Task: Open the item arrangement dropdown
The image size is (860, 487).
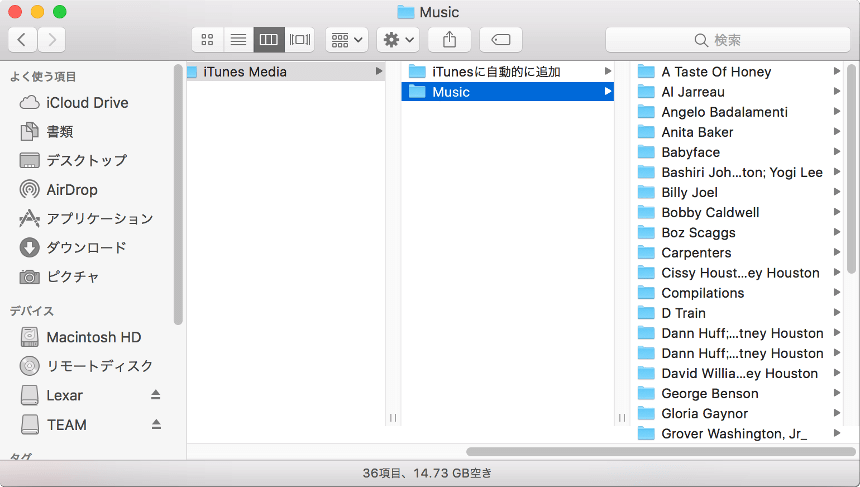Action: coord(346,40)
